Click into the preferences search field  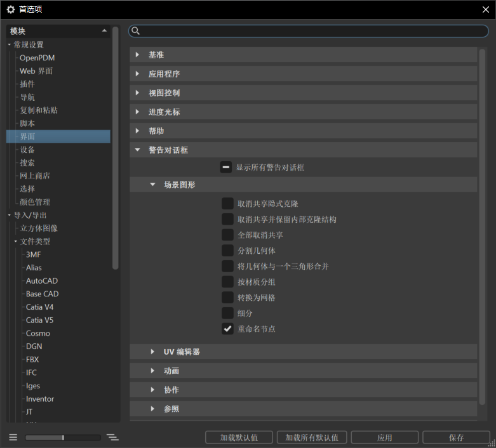click(x=309, y=30)
